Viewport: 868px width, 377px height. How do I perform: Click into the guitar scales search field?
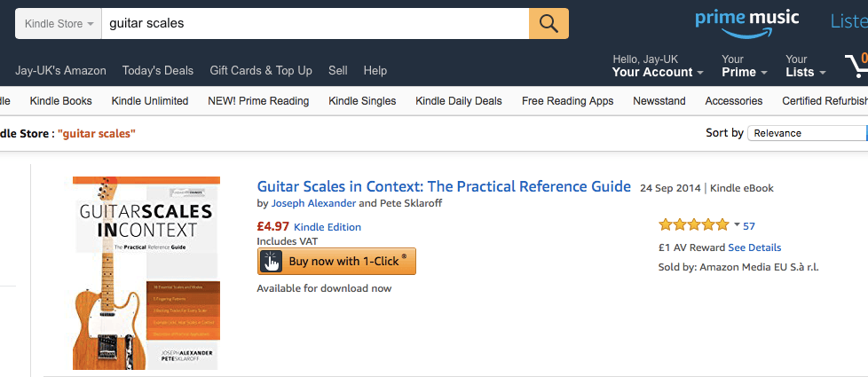tap(315, 23)
